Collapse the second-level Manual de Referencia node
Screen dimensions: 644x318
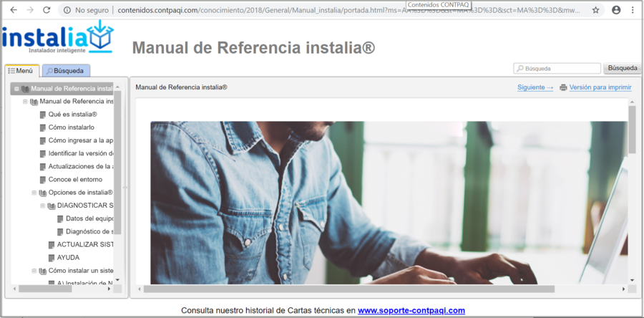25,102
